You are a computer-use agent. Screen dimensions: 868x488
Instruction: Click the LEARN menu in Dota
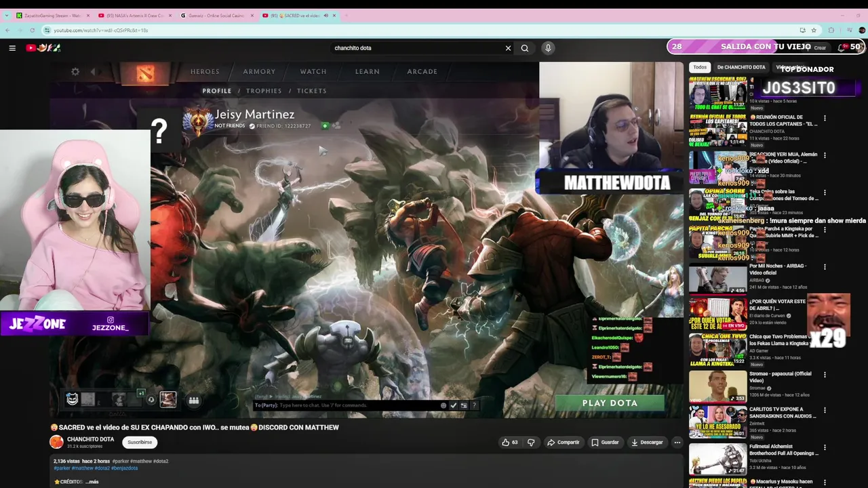click(x=368, y=71)
